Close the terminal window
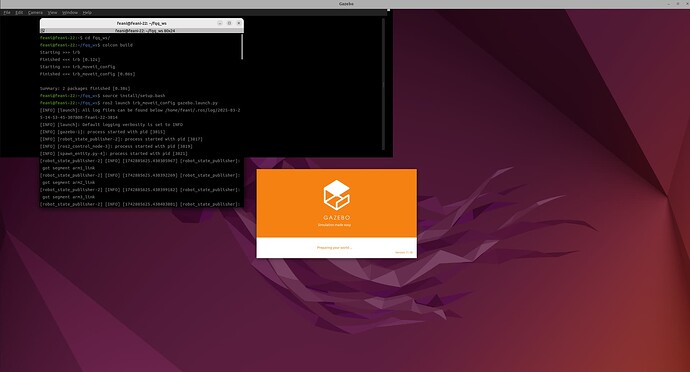Screen dimensions: 690x372 tap(239, 23)
